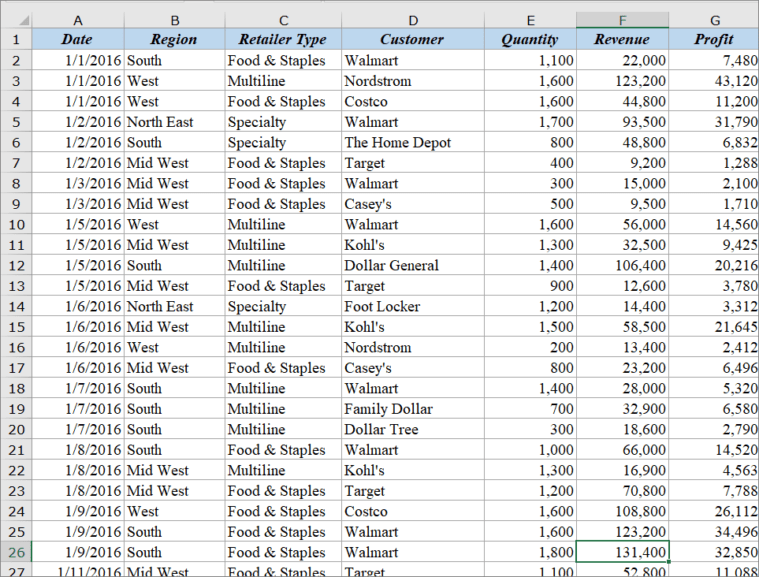Click the Casey's cell in row 9
The height and width of the screenshot is (577, 759).
pyautogui.click(x=413, y=204)
